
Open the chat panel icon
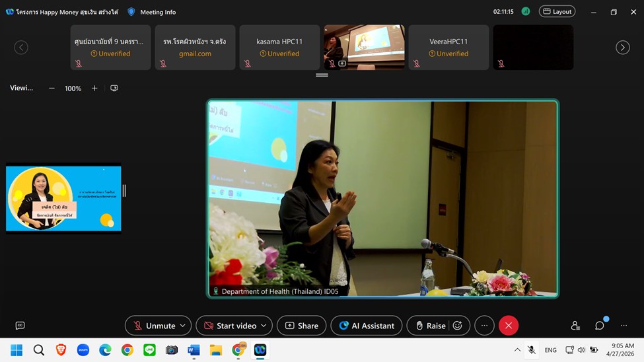[599, 326]
